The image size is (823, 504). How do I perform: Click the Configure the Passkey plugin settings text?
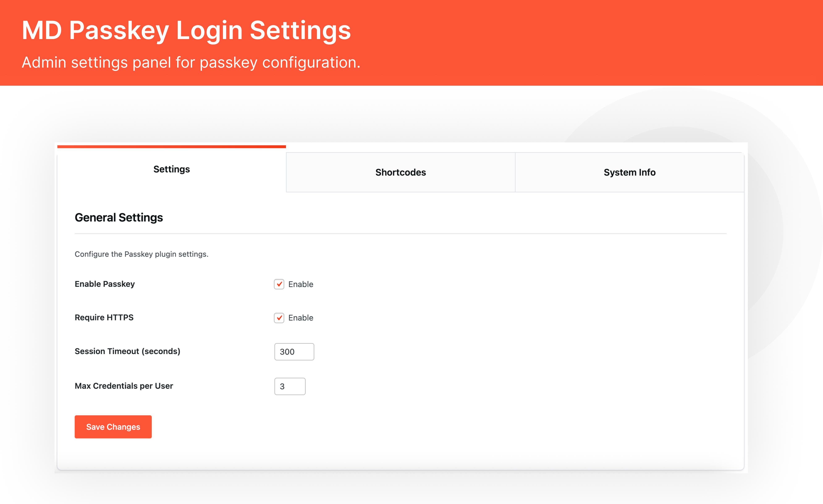click(141, 254)
